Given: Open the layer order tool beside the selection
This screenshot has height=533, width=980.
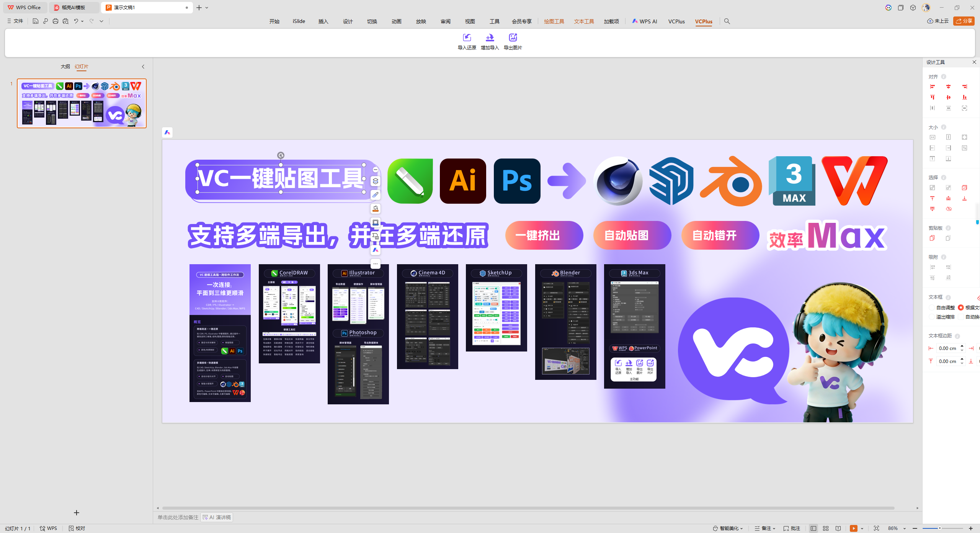Looking at the screenshot, I should coord(375,181).
